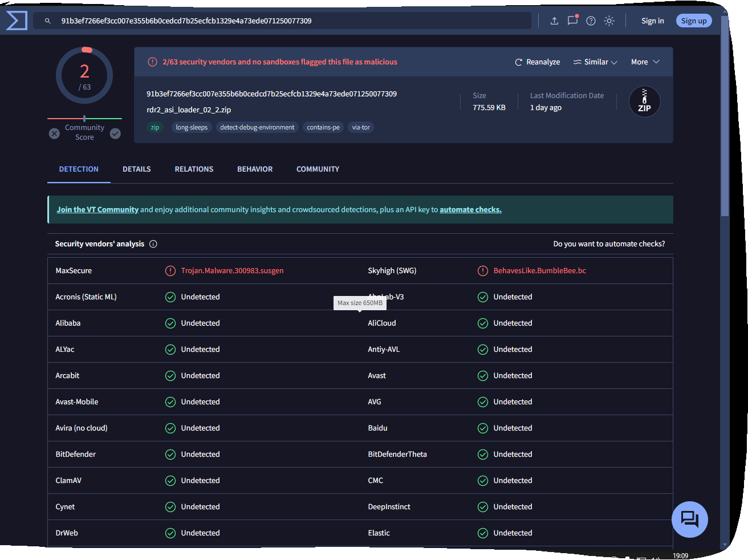Screen dimensions: 748x560
Task: Click the green check icon in the Alibaba row
Action: 170,323
